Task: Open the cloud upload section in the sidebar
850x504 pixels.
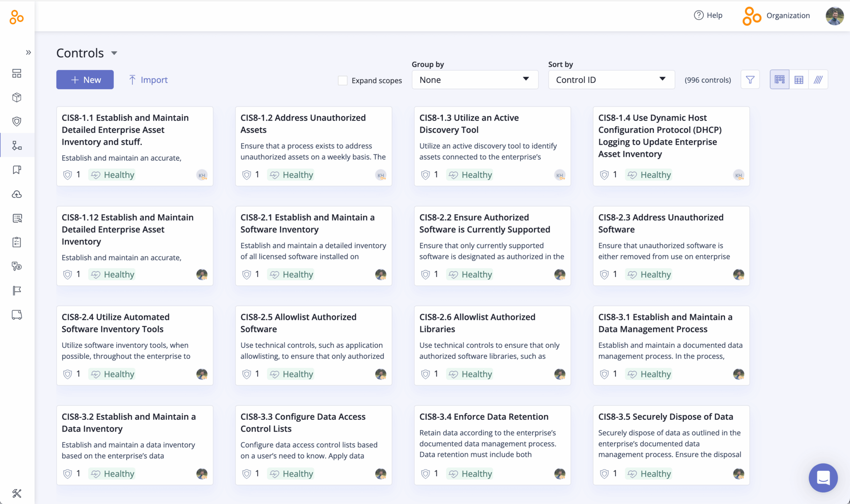Action: pos(16,194)
